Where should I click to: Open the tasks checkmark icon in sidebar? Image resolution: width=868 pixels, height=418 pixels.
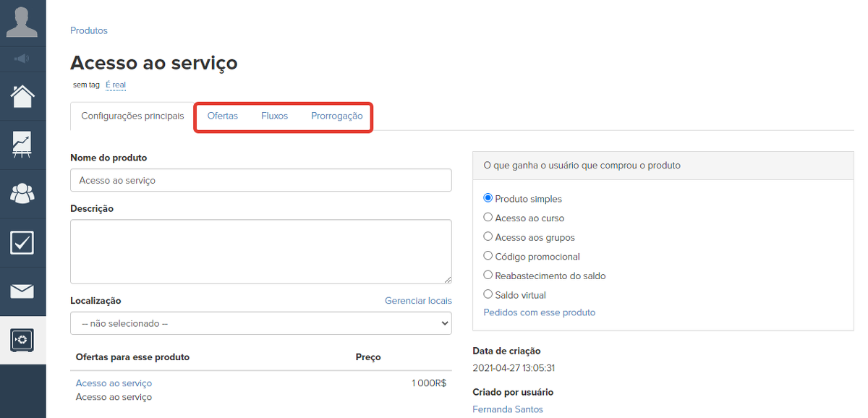click(22, 242)
